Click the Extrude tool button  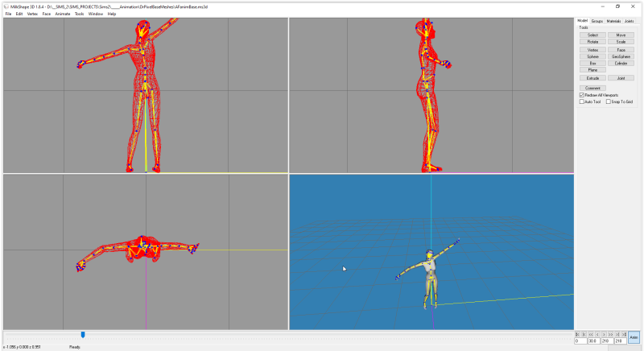click(592, 78)
